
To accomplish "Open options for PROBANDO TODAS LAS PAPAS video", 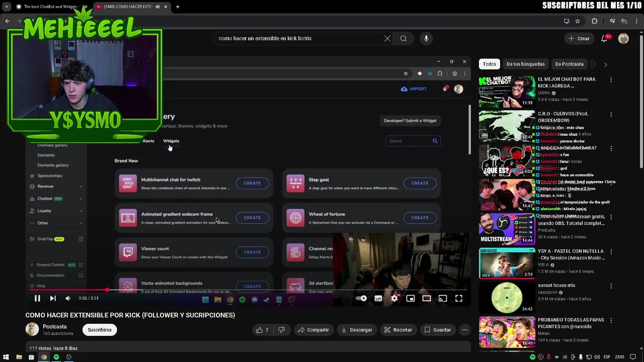I will coord(611,320).
